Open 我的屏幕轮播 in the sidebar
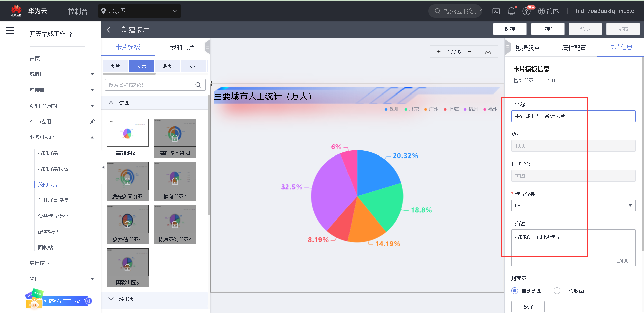 (53, 169)
